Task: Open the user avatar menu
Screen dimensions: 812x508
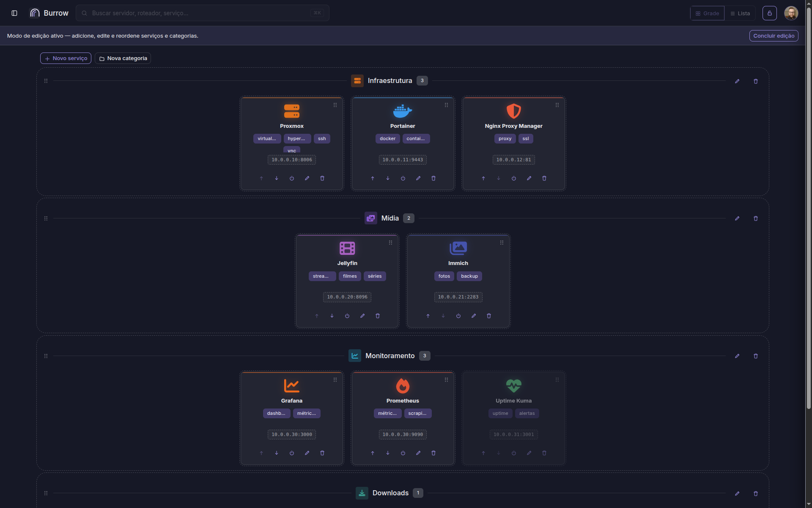Action: (791, 13)
